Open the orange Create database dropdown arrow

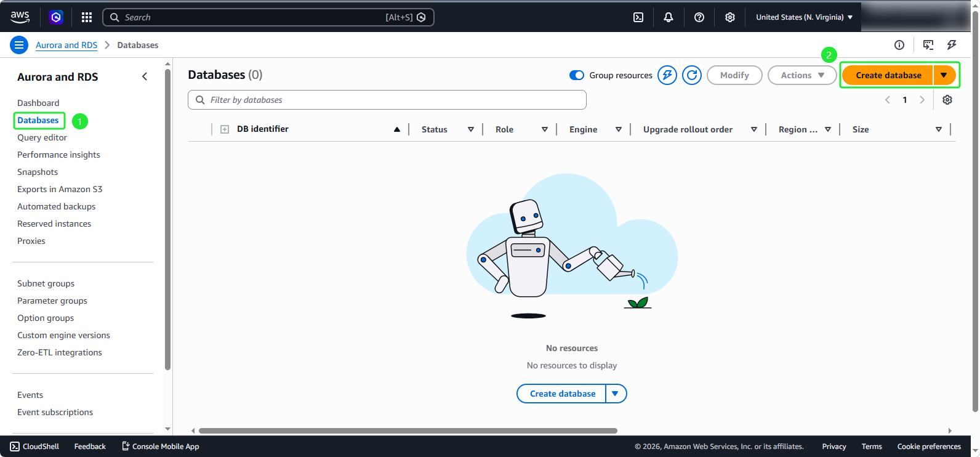click(944, 75)
